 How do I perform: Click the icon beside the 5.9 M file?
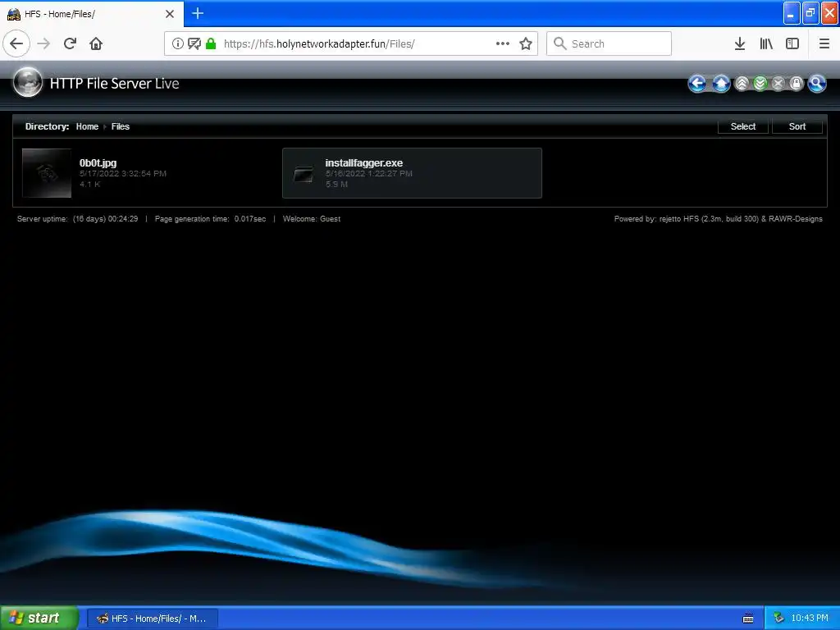[304, 174]
